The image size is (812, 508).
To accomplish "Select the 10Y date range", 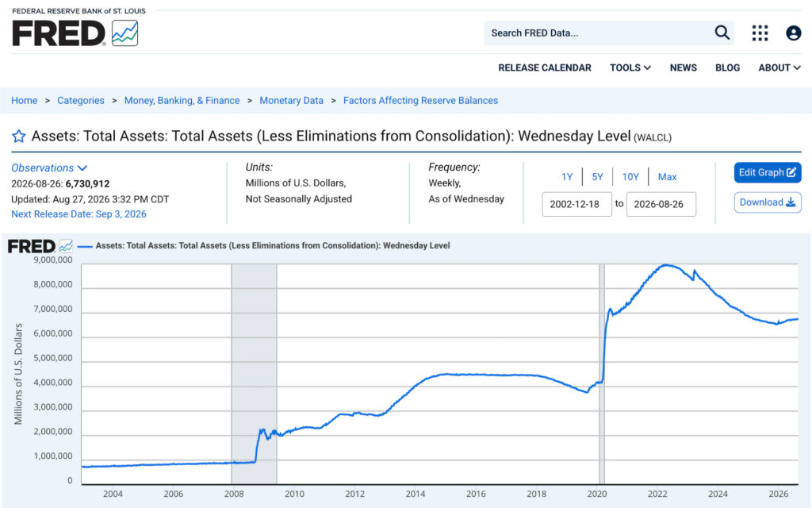I will 630,177.
